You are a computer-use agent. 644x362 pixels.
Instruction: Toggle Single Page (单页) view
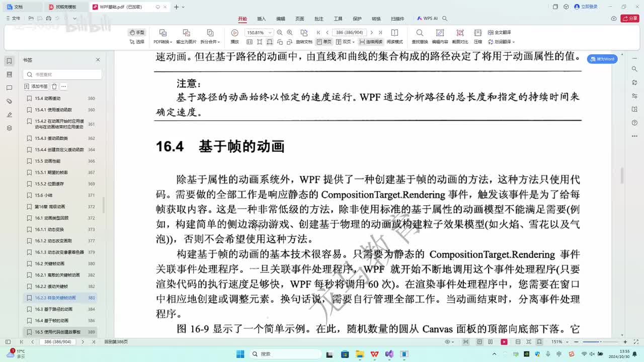pyautogui.click(x=324, y=42)
